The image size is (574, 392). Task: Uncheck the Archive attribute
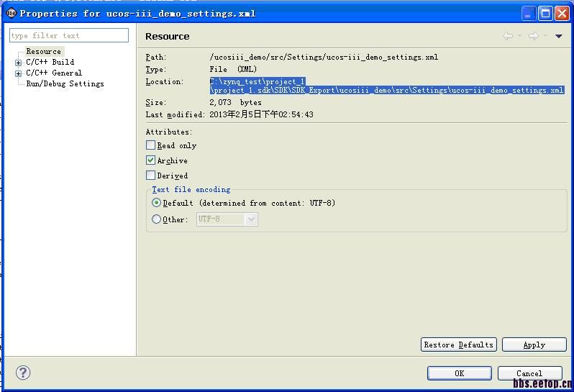150,160
